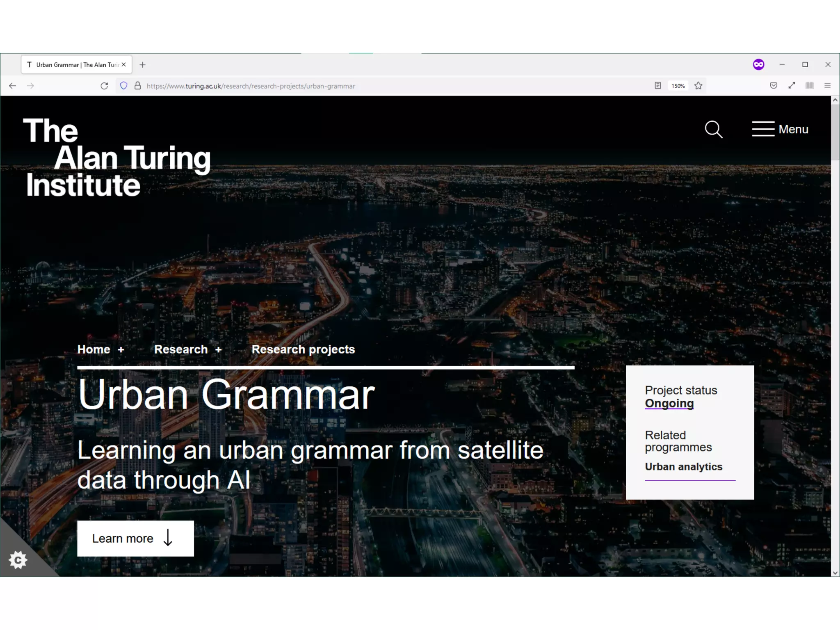The height and width of the screenshot is (630, 840).
Task: Close the Urban Grammar tab
Action: (124, 65)
